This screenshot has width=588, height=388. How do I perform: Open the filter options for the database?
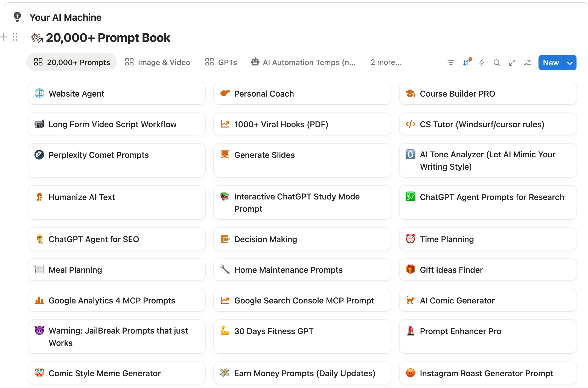[451, 62]
